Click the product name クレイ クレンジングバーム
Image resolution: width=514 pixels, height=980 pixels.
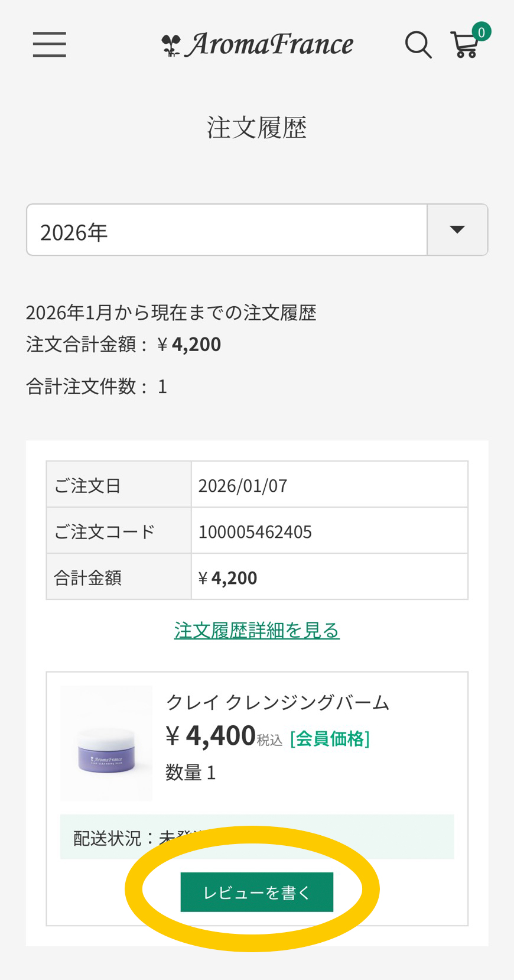point(278,702)
